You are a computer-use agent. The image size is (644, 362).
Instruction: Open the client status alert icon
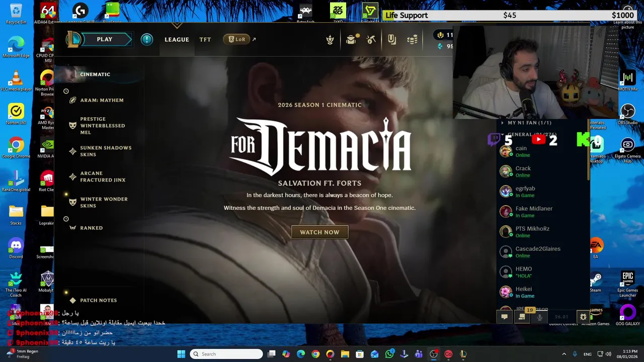click(147, 39)
